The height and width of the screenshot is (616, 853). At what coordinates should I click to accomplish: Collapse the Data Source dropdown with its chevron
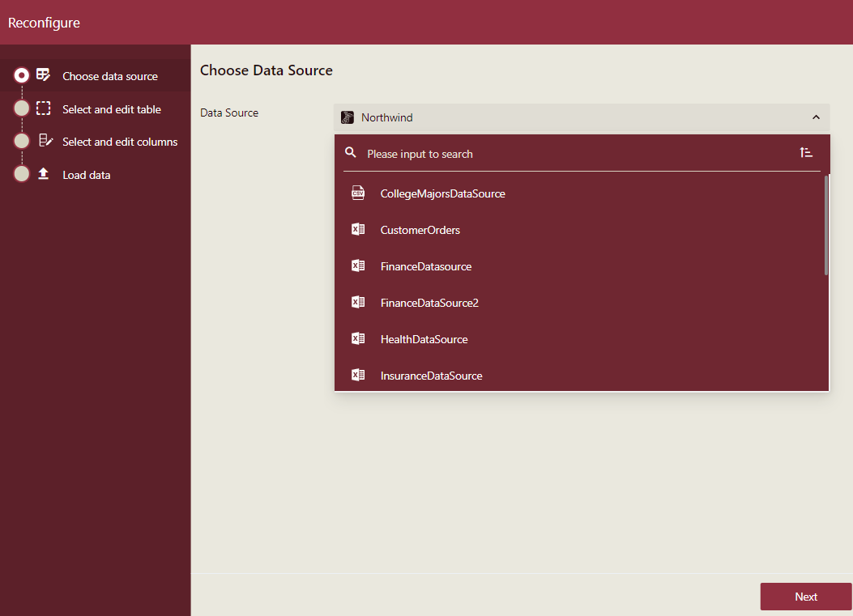click(x=816, y=117)
